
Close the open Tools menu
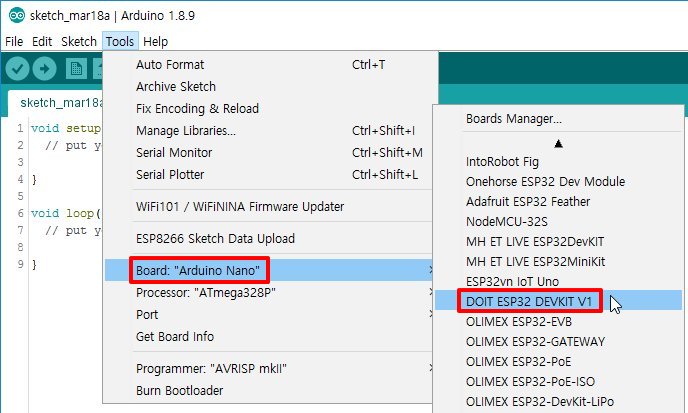click(120, 42)
